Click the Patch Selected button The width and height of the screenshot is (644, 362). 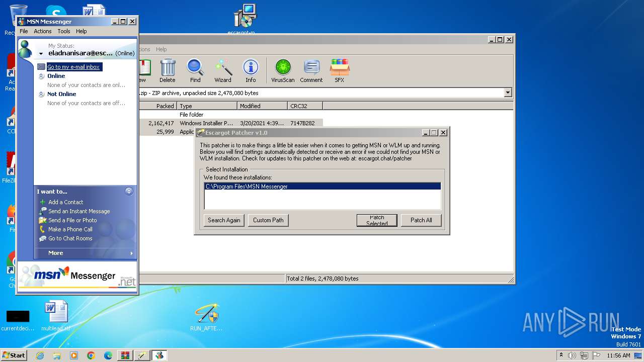click(377, 220)
